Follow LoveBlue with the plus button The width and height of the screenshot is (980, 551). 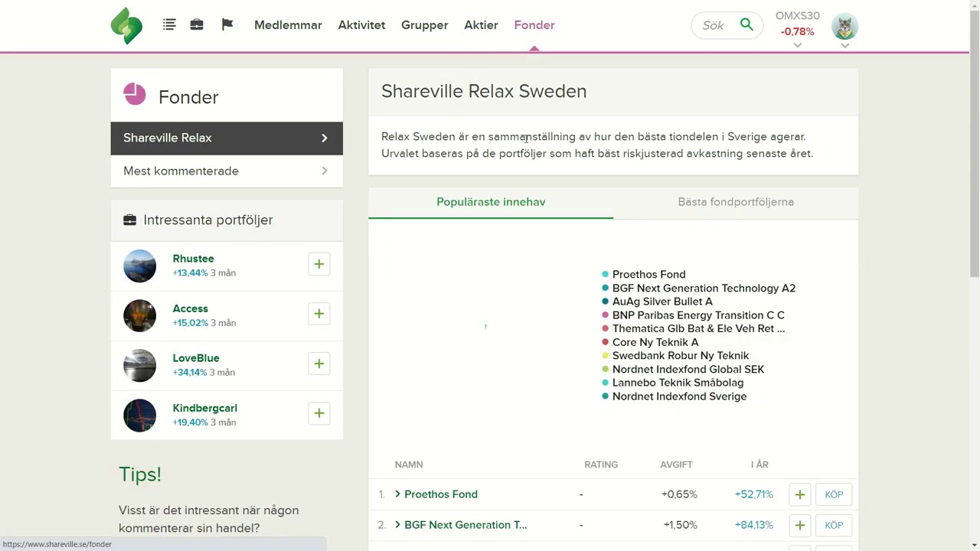319,364
